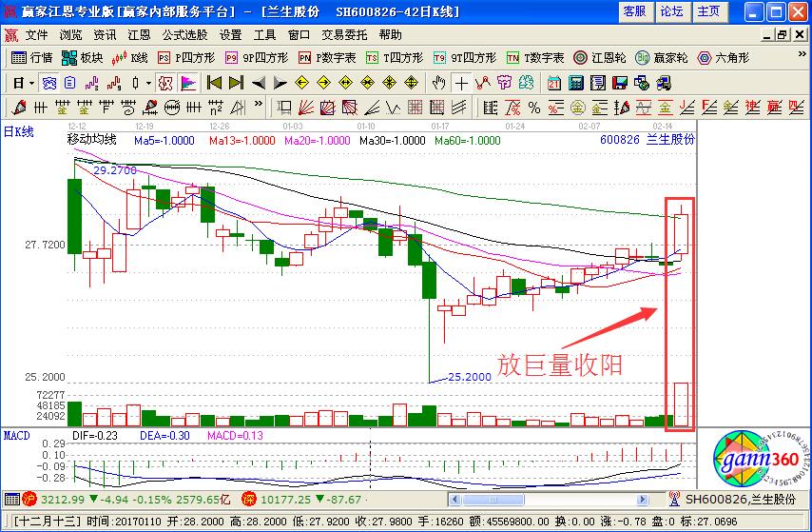Toggle the colored flag indicator button
Viewport: 812px width, 532px height.
pos(188,82)
